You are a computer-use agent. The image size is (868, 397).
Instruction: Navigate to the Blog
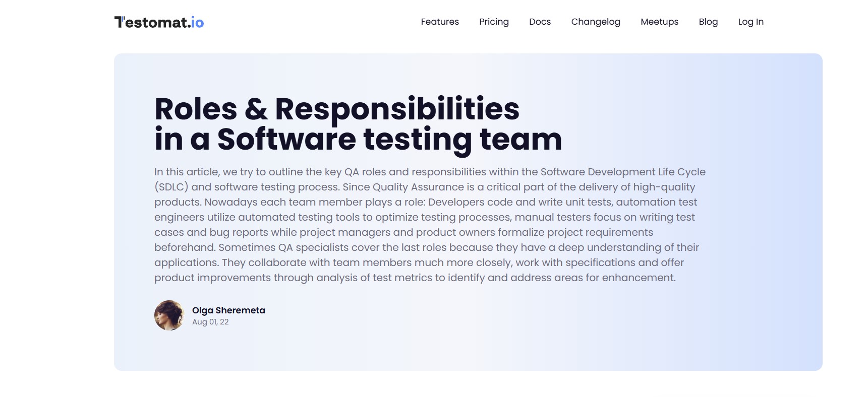tap(708, 22)
